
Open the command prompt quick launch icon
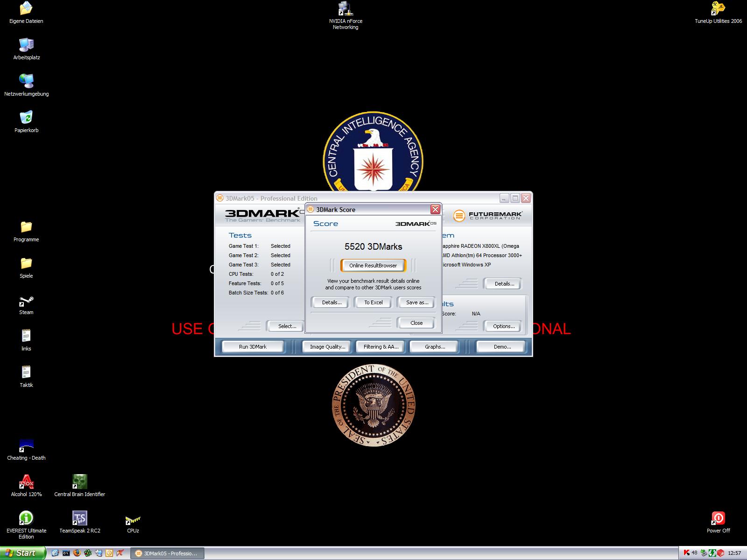click(x=66, y=553)
